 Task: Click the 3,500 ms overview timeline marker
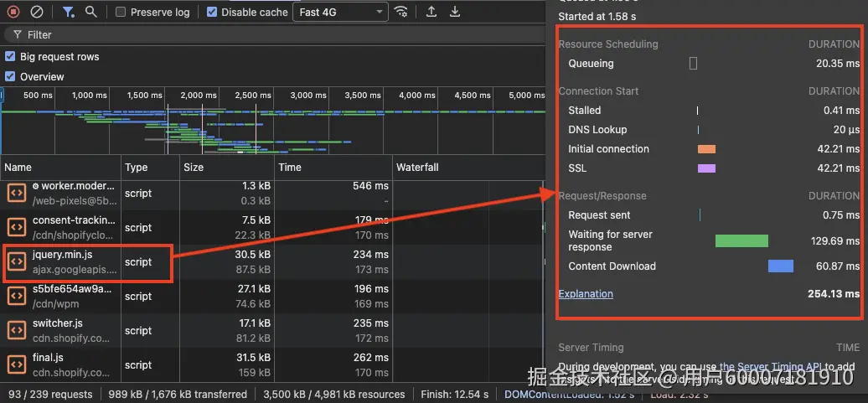(363, 96)
